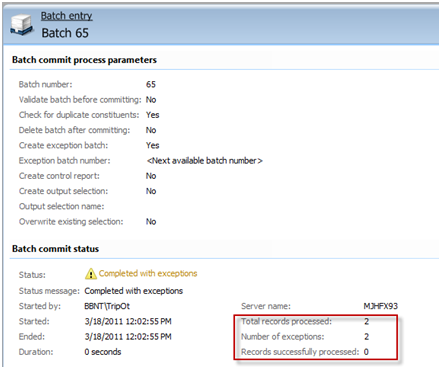Viewport: 441px width, 369px height.
Task: Click records successfully processed value '0'
Action: [x=366, y=352]
